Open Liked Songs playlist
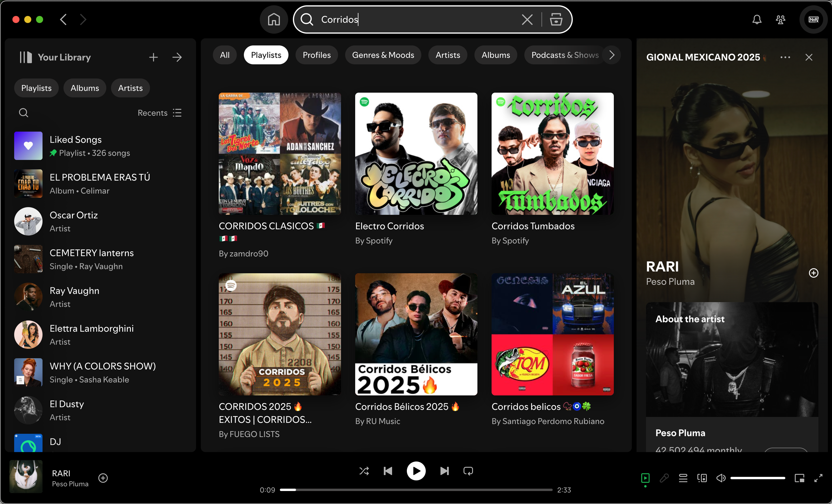The width and height of the screenshot is (832, 504). click(100, 146)
